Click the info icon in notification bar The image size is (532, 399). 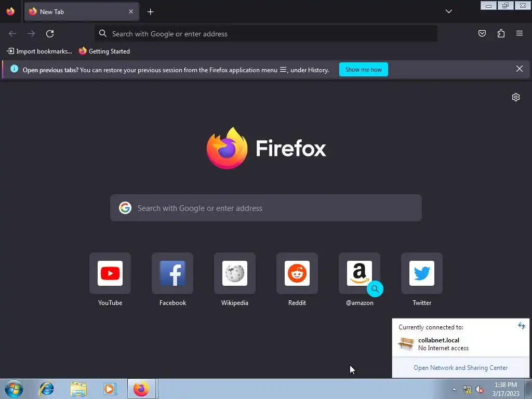click(14, 69)
